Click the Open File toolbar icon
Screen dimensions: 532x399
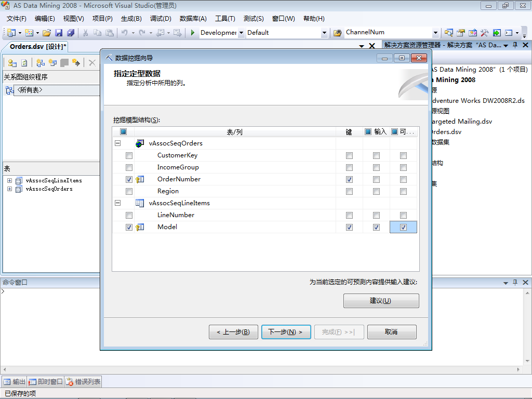coord(47,33)
